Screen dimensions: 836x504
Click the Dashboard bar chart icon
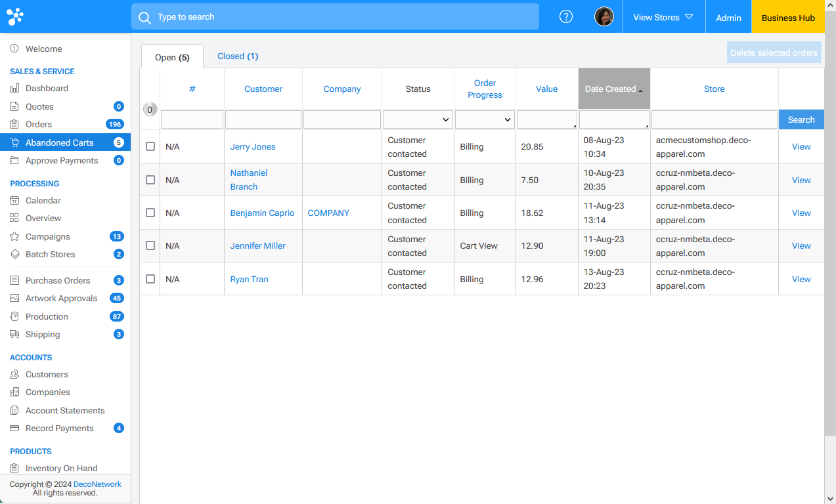(14, 89)
